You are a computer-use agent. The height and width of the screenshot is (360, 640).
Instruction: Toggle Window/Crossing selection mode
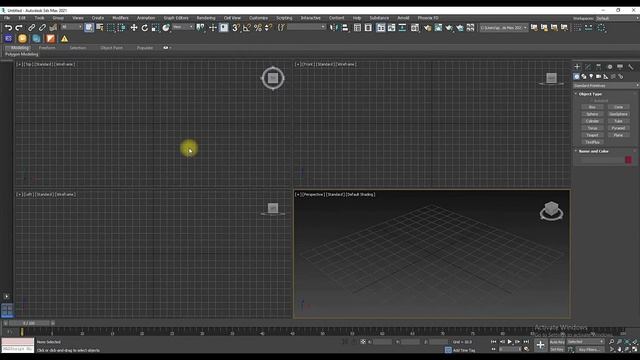(121, 28)
